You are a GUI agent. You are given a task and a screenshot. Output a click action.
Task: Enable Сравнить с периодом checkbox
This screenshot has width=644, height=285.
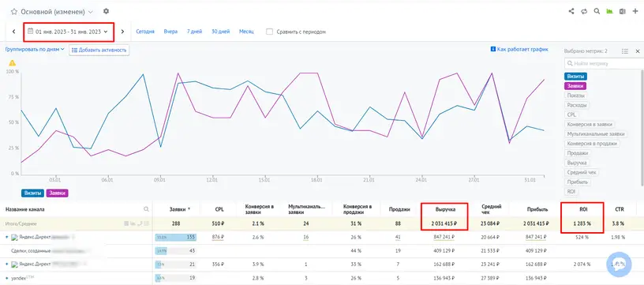click(x=269, y=32)
